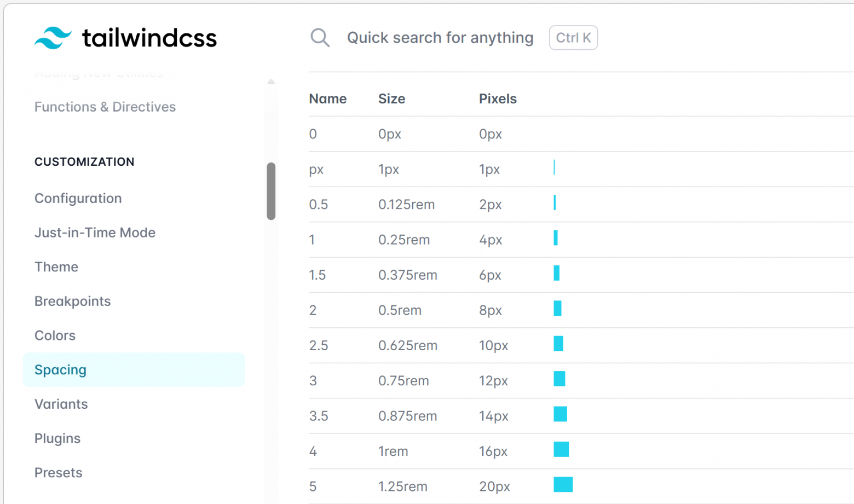The image size is (854, 504).
Task: Open the Presets page
Action: pos(58,473)
